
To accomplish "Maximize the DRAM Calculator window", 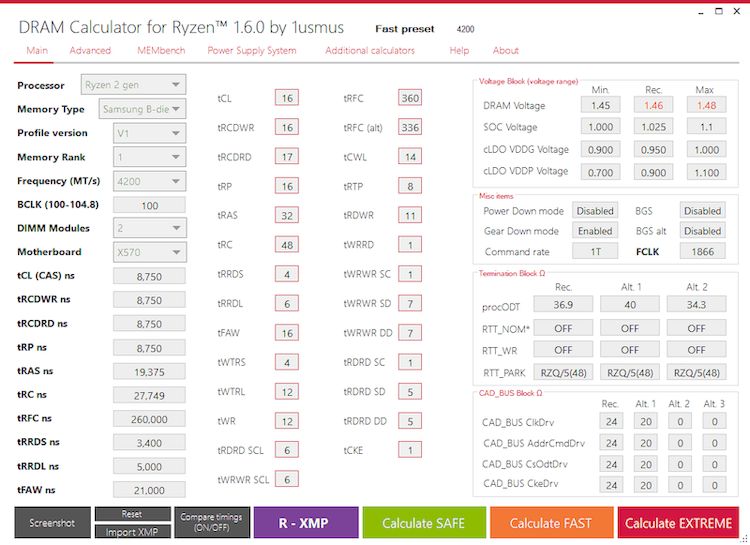I will 718,11.
